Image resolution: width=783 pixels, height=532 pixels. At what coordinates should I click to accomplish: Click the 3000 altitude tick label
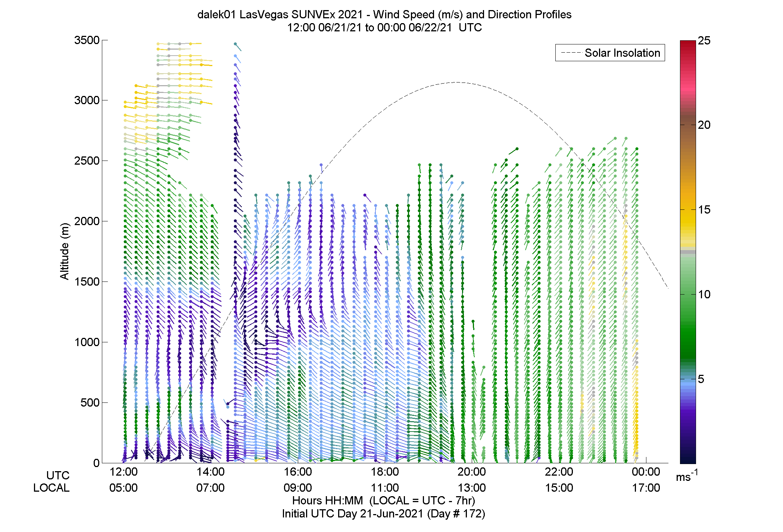coord(87,100)
